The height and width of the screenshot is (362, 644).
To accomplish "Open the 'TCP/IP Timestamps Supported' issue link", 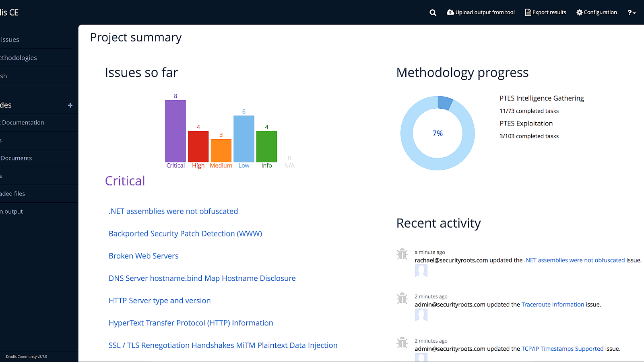I will pos(562,349).
